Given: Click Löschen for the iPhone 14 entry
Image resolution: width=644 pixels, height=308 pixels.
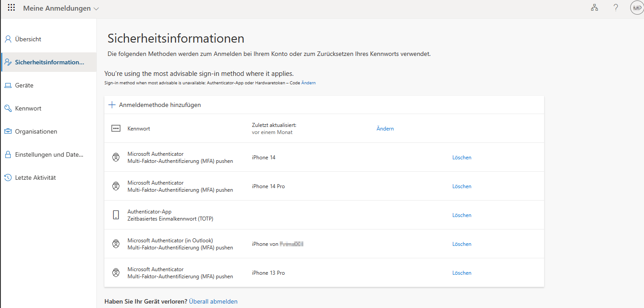Looking at the screenshot, I should [461, 157].
